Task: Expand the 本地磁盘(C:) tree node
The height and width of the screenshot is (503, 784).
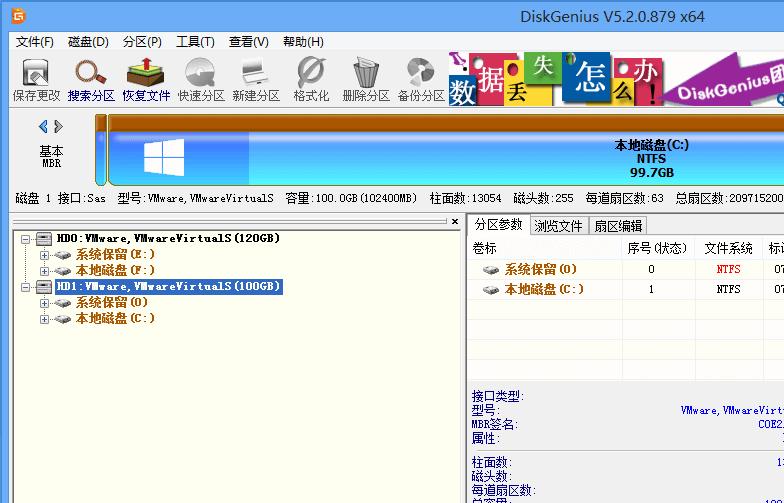Action: point(44,319)
